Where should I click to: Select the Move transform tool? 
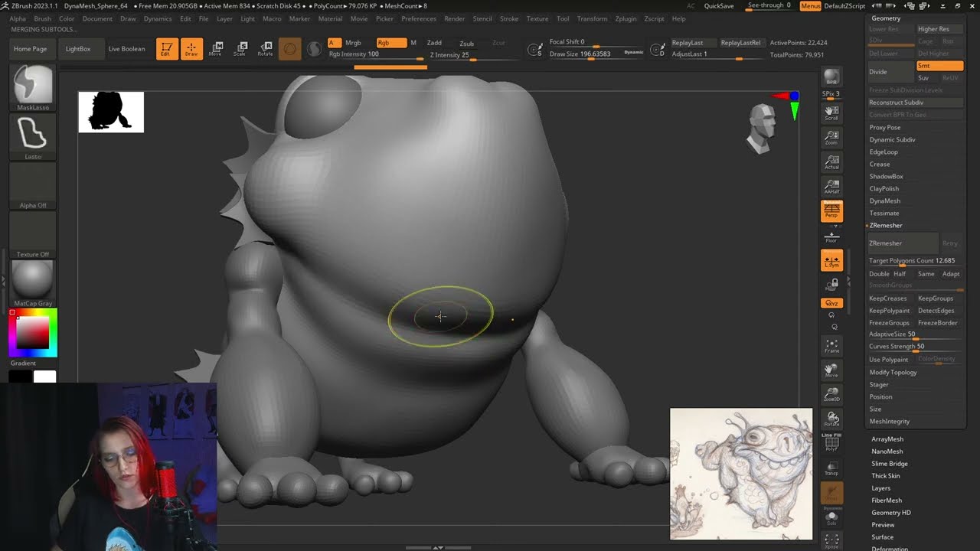(216, 49)
